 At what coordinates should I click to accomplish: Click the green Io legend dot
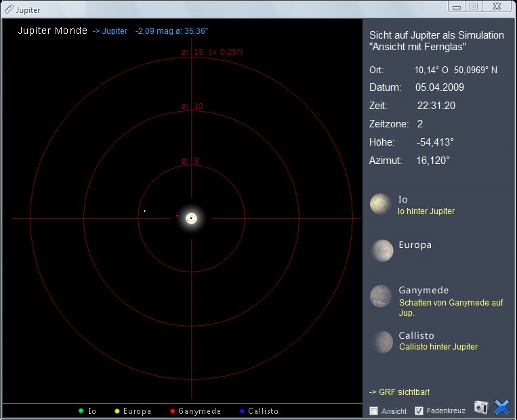click(81, 411)
